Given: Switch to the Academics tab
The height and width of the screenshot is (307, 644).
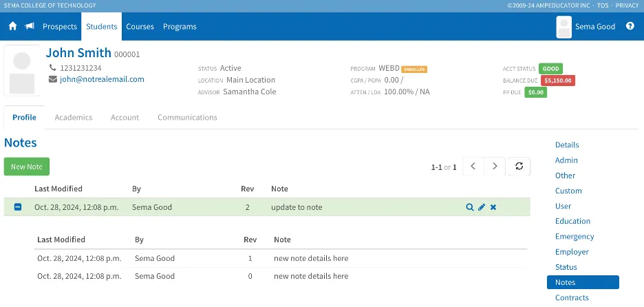Looking at the screenshot, I should 74,118.
